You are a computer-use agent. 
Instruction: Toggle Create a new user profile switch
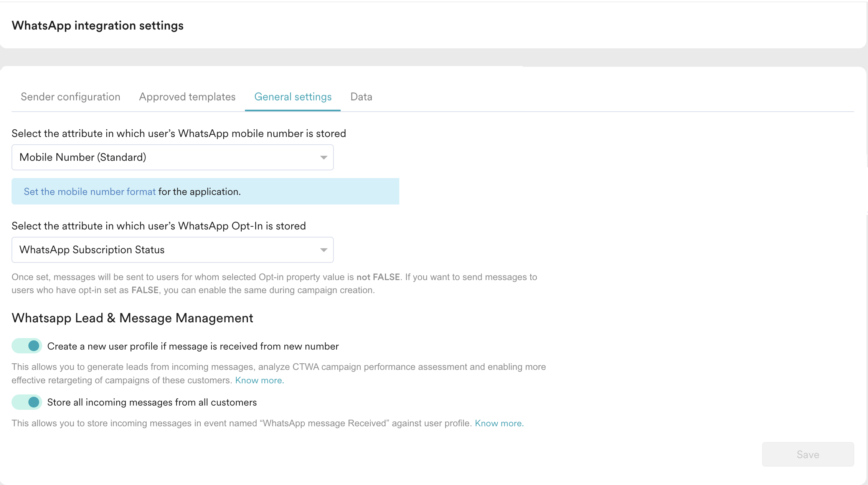point(27,346)
